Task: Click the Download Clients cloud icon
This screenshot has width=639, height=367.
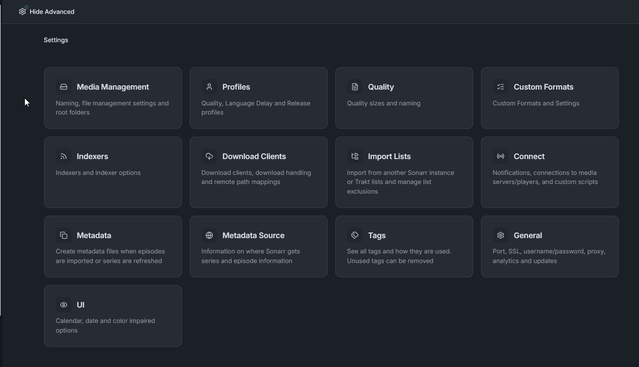Action: coord(209,156)
